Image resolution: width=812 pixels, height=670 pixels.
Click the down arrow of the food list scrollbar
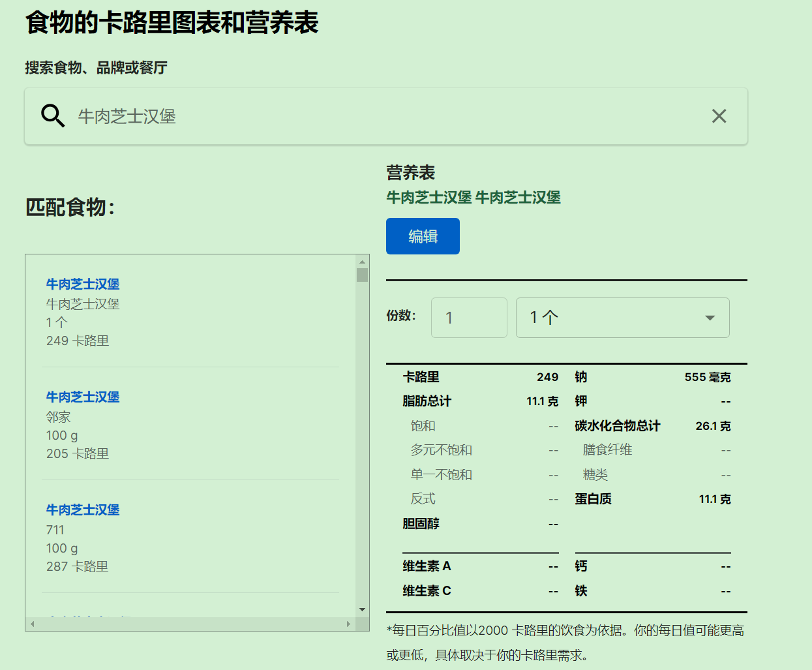[362, 610]
